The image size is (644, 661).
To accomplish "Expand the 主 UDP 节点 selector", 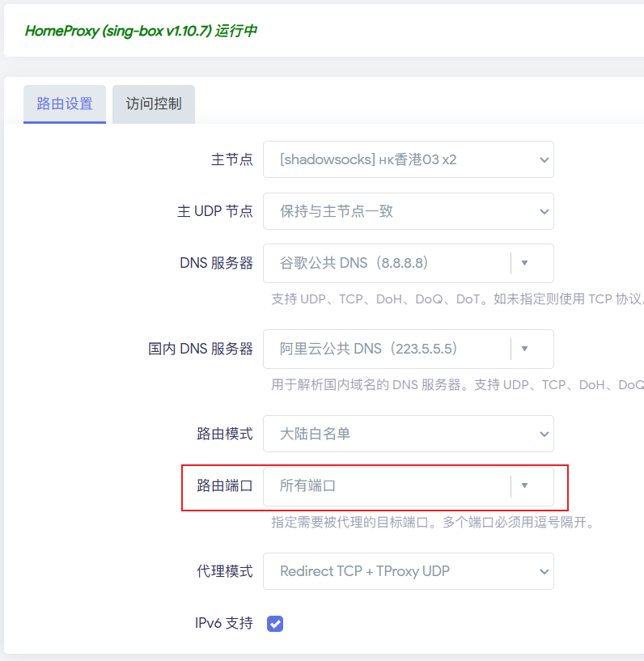I will [408, 211].
